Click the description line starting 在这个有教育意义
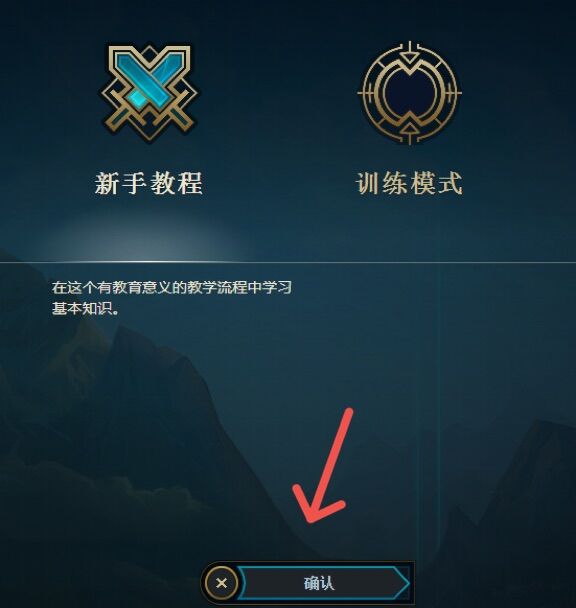This screenshot has height=608, width=576. (x=172, y=288)
